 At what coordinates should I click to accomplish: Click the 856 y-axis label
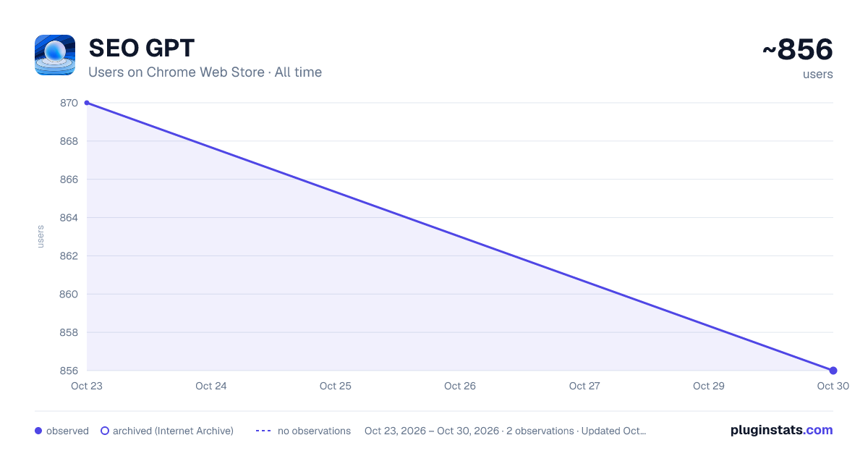[x=69, y=371]
